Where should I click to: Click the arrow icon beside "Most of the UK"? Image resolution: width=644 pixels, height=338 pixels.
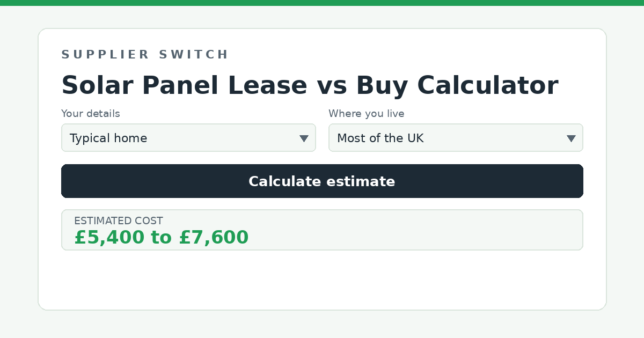coord(571,138)
